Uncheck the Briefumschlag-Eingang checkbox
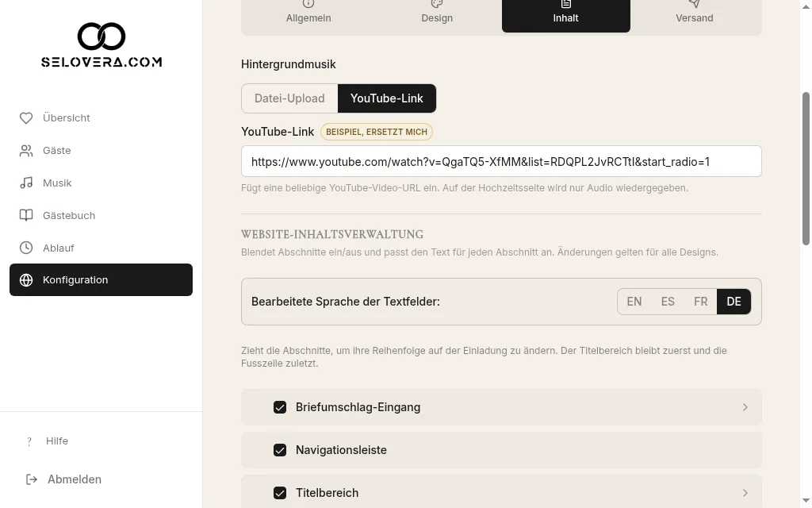Image resolution: width=812 pixels, height=508 pixels. 280,407
